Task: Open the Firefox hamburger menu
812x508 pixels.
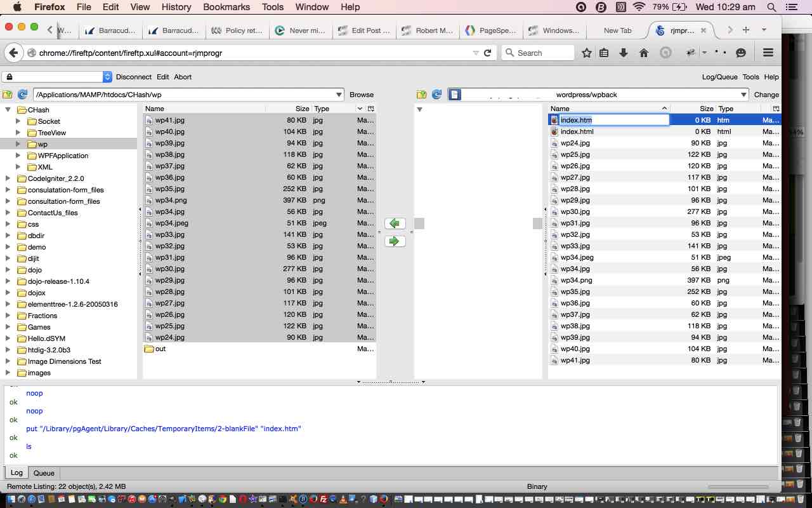Action: tap(768, 53)
